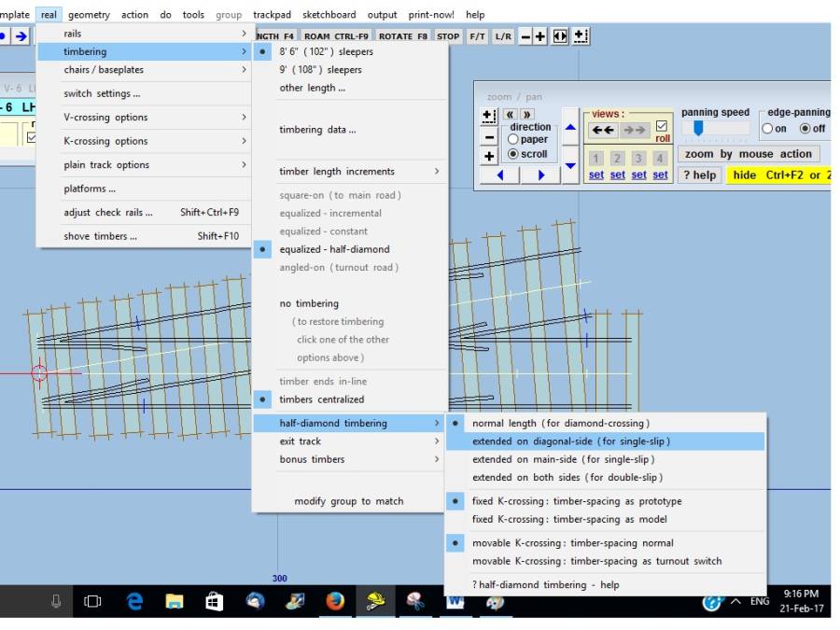
Task: Toggle the roll checkbox in views
Action: [x=662, y=126]
